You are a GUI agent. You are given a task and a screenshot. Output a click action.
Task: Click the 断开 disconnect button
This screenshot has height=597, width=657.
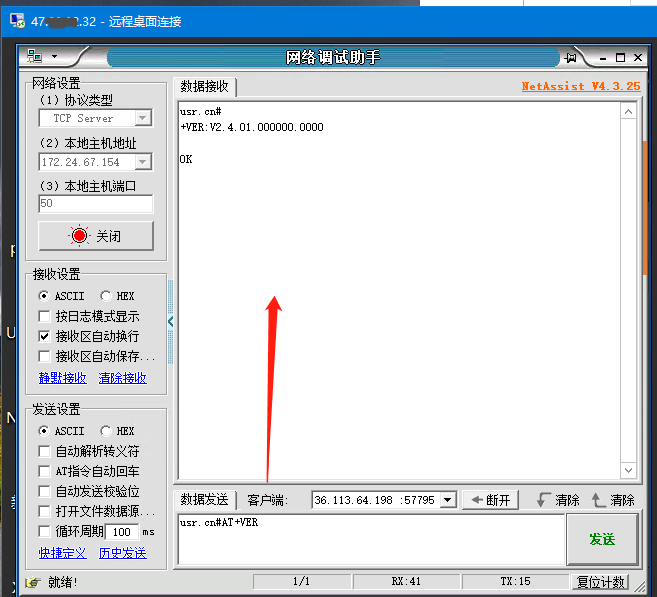pos(490,500)
